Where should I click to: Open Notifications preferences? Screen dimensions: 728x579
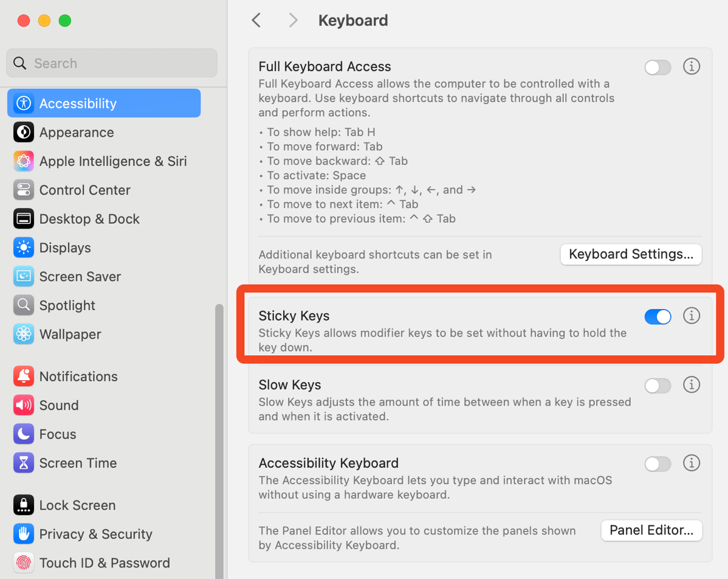(x=78, y=376)
